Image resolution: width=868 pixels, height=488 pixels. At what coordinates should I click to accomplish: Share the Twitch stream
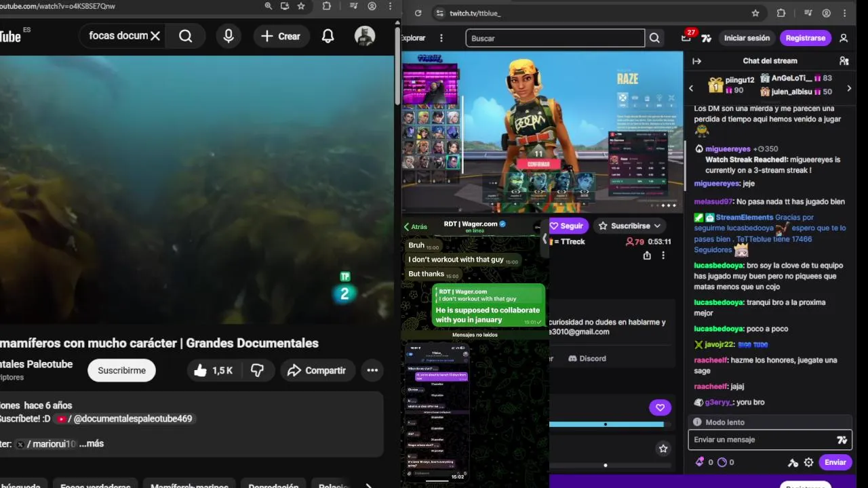point(647,256)
